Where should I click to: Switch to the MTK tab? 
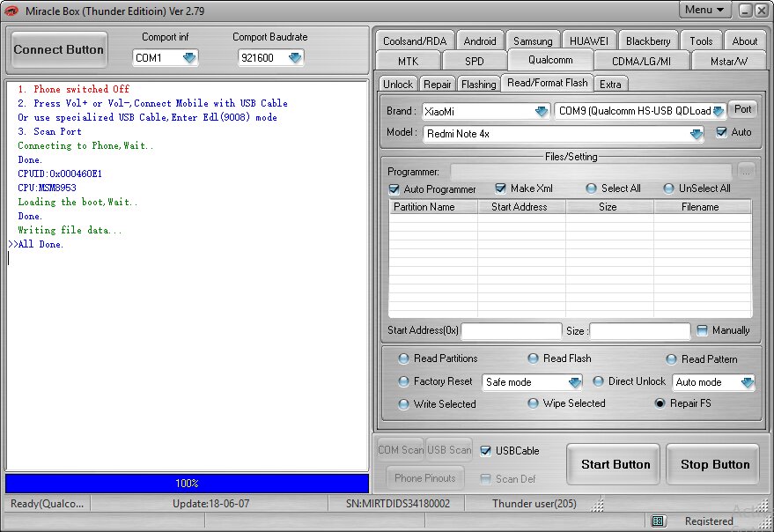[x=409, y=62]
